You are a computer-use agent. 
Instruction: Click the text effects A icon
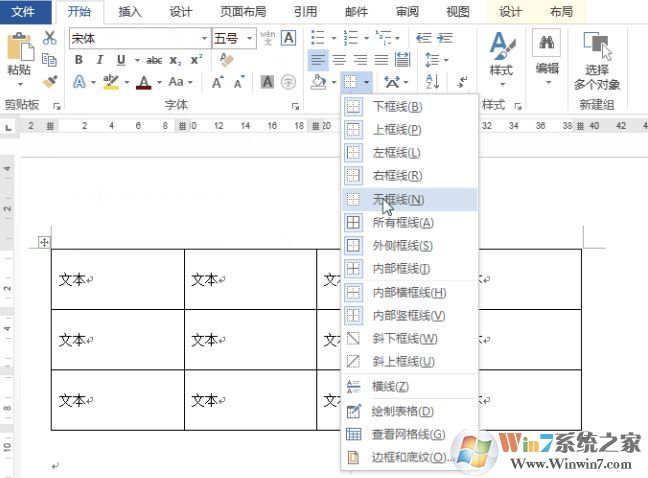pyautogui.click(x=79, y=82)
